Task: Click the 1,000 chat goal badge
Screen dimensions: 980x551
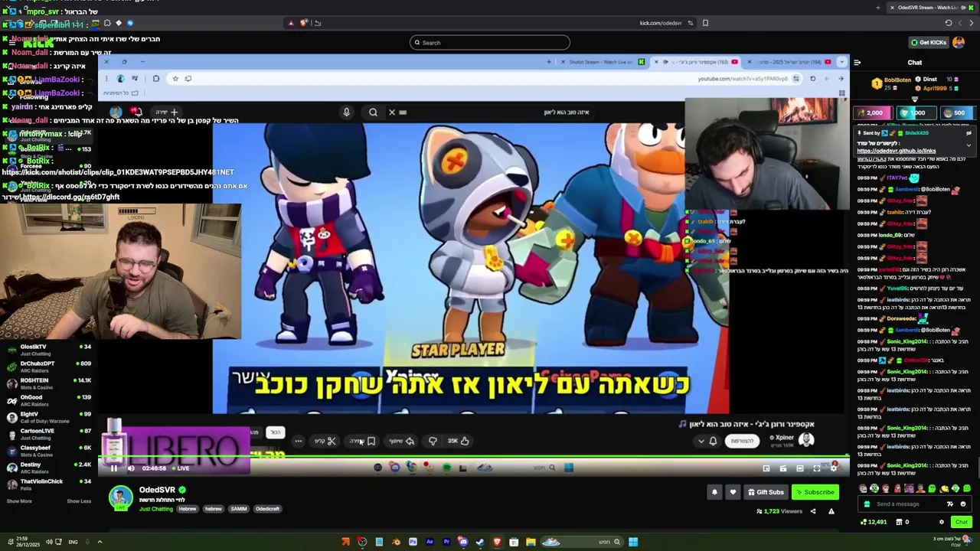Action: point(916,112)
